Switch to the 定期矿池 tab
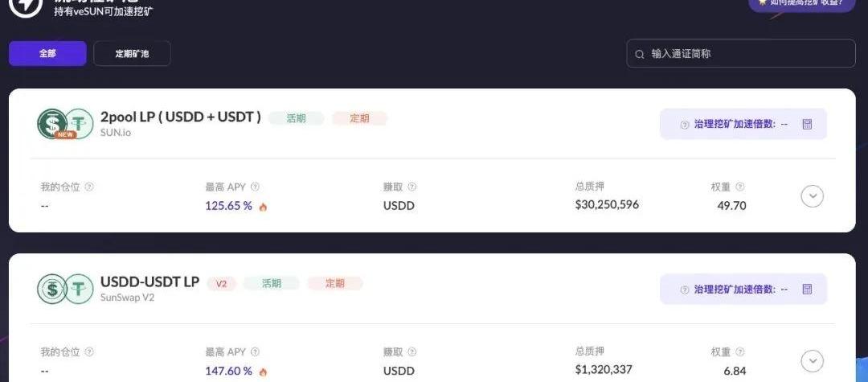Viewport: 868px width, 382px height. (x=132, y=54)
